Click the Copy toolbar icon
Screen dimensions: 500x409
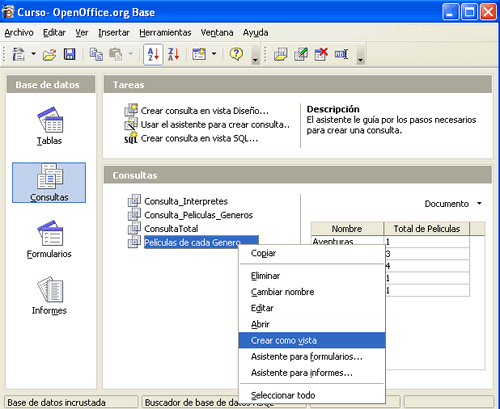tap(96, 54)
